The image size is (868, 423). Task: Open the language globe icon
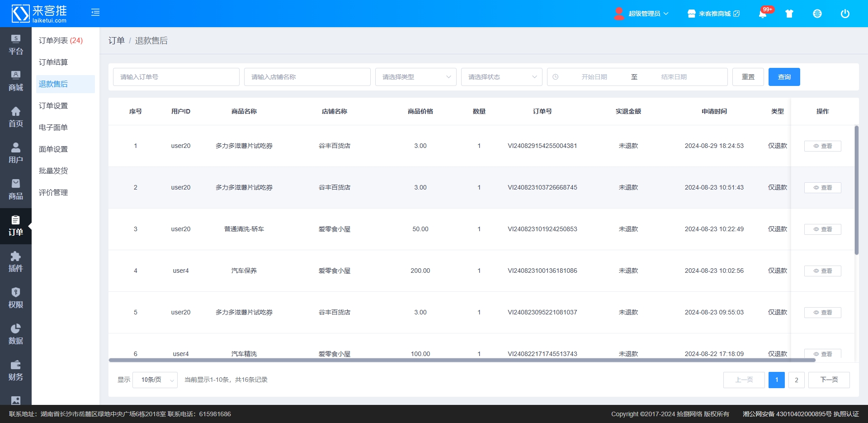coord(817,14)
